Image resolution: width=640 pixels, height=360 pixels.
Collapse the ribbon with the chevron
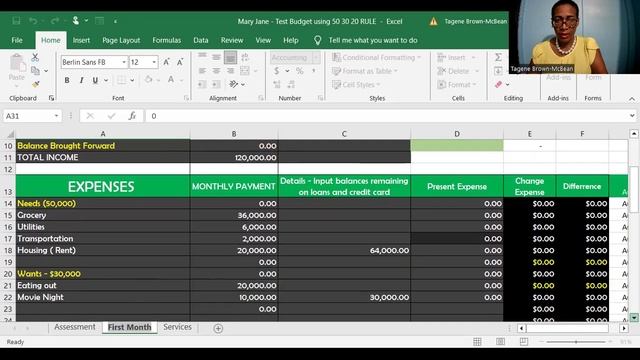(631, 99)
